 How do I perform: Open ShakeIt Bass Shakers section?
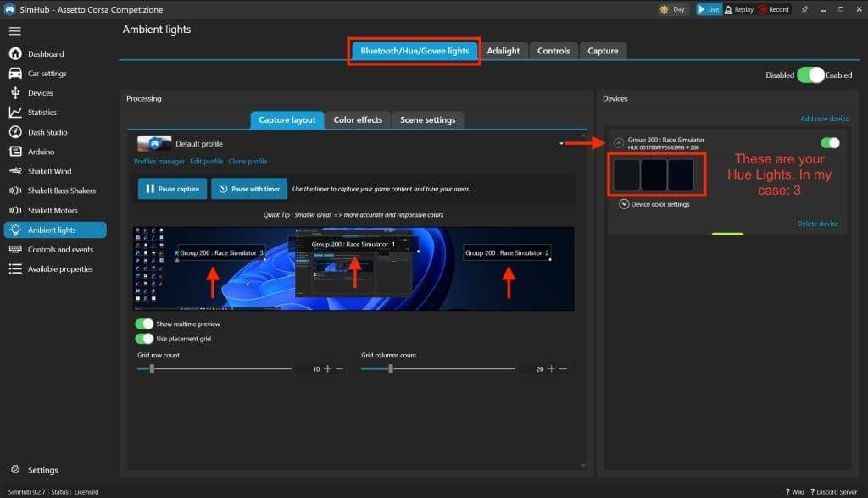click(61, 191)
